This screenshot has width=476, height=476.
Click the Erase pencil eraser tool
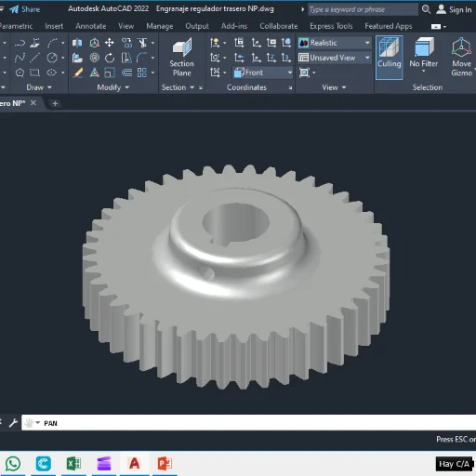[x=77, y=73]
